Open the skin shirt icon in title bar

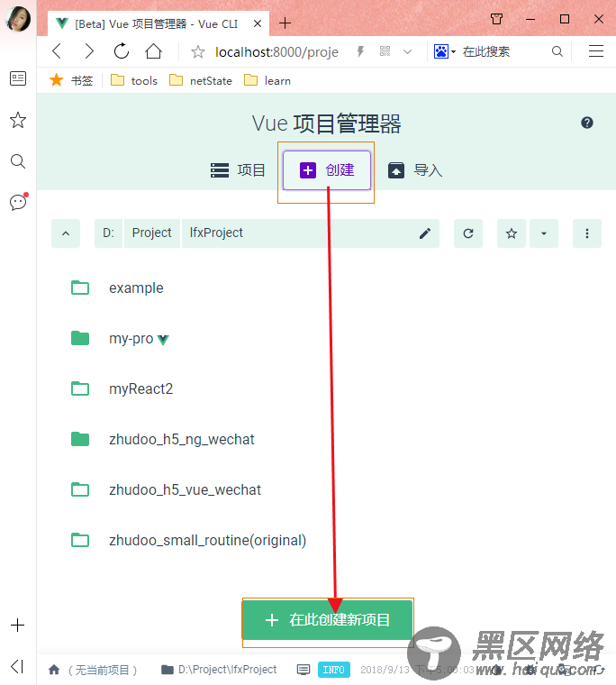(496, 19)
